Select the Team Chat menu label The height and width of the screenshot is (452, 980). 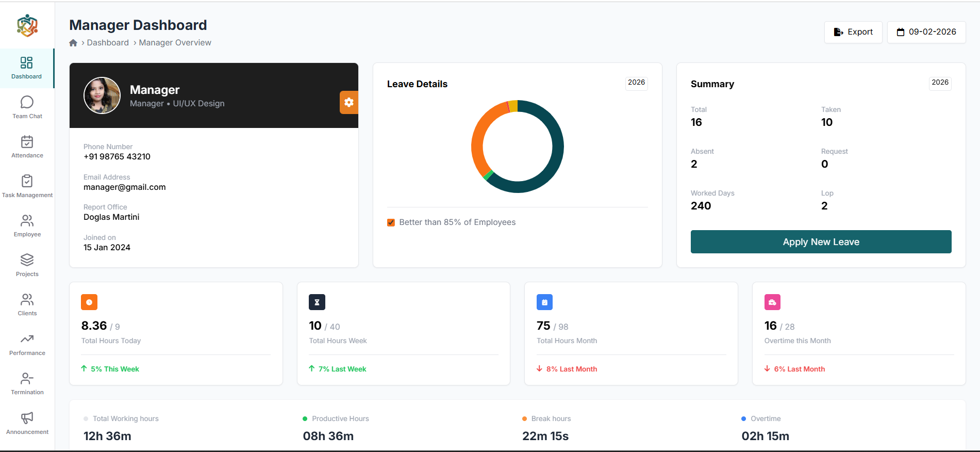[x=27, y=116]
